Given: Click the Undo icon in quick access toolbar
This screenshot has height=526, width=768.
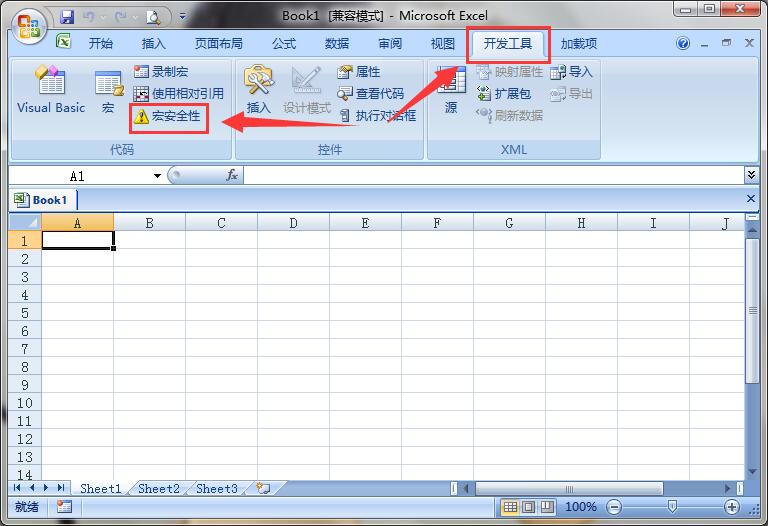Looking at the screenshot, I should point(89,17).
